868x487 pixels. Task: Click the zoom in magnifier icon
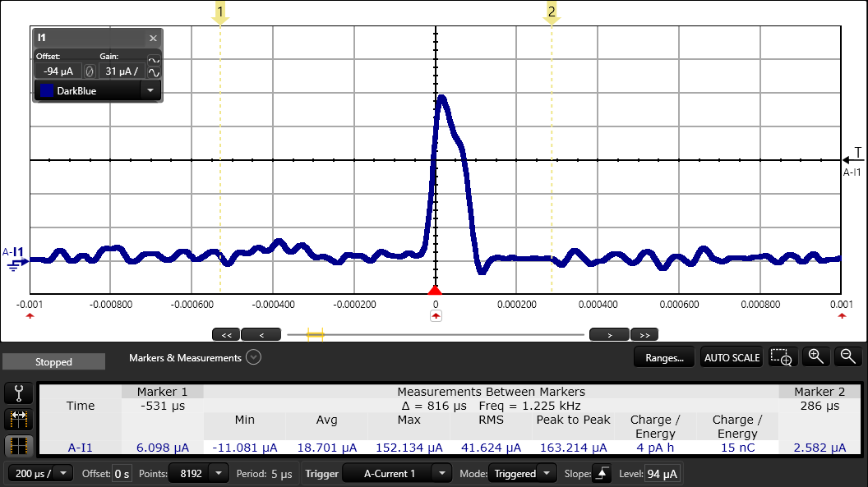click(x=815, y=356)
